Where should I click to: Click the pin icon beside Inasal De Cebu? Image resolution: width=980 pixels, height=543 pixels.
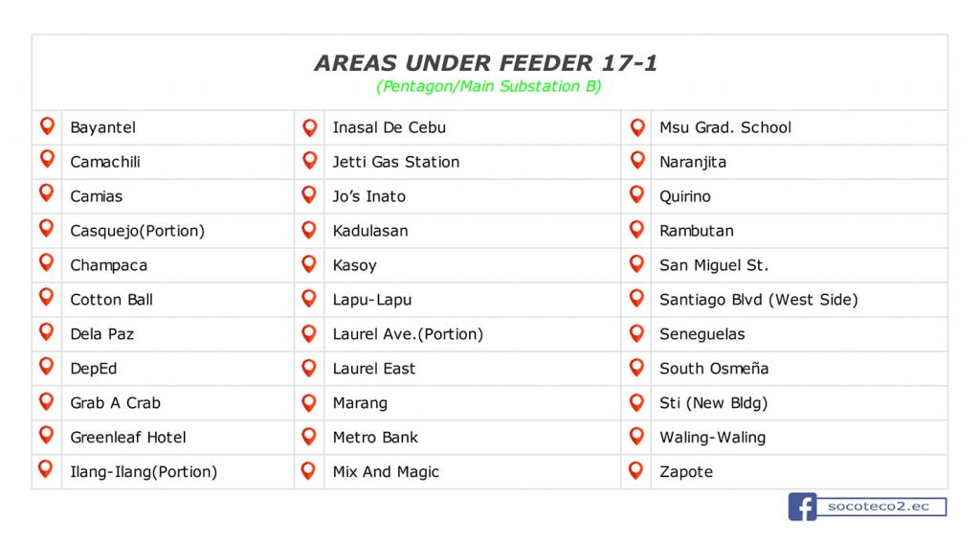pos(309,127)
